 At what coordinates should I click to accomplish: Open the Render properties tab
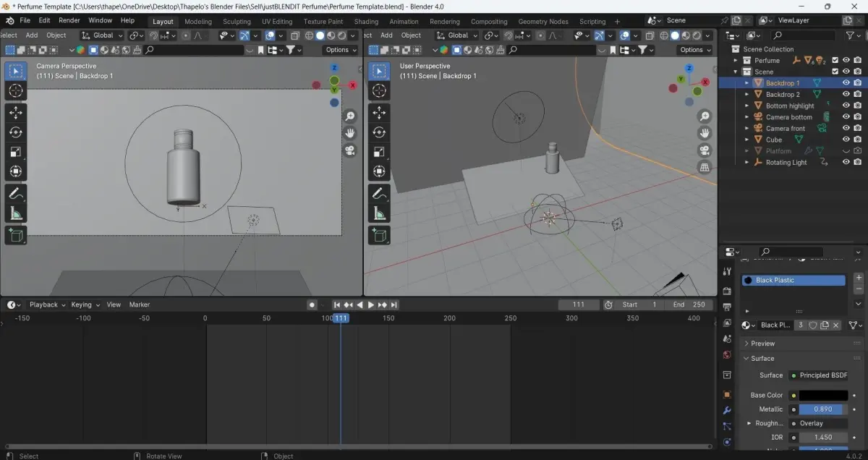[x=727, y=290]
